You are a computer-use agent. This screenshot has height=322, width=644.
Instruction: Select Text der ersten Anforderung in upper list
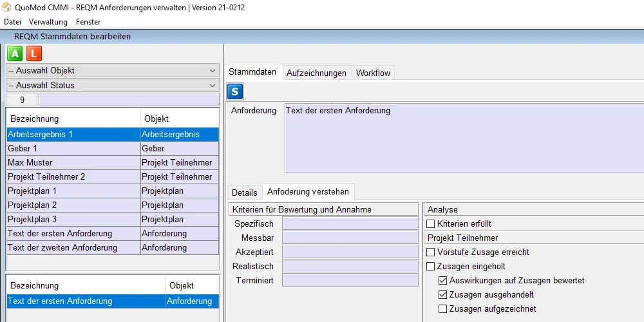113,233
